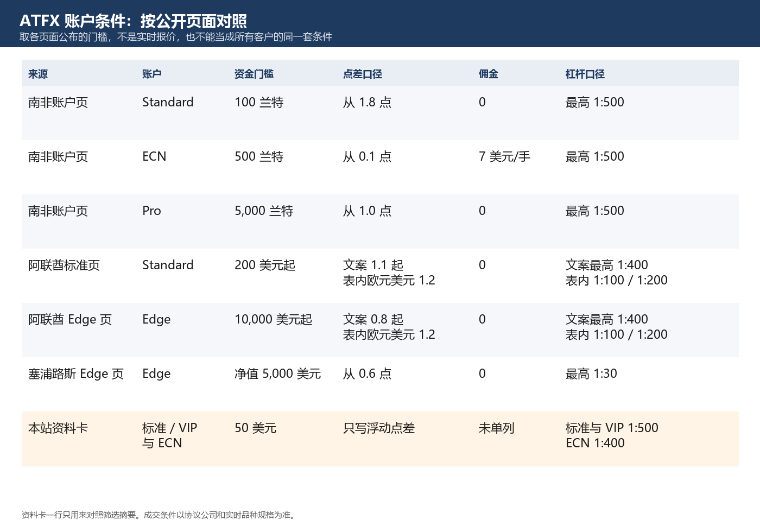Click the '500 兰特' cell
This screenshot has width=760, height=532.
[x=259, y=156]
